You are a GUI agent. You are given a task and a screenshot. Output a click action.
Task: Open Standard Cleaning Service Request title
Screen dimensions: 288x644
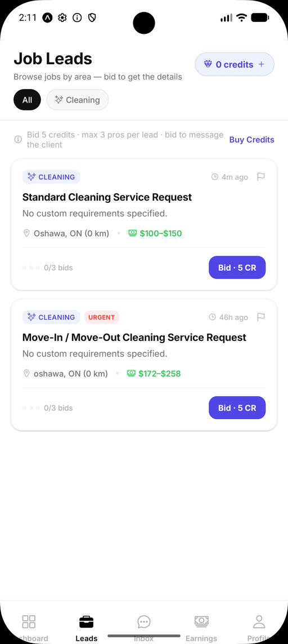click(x=107, y=197)
